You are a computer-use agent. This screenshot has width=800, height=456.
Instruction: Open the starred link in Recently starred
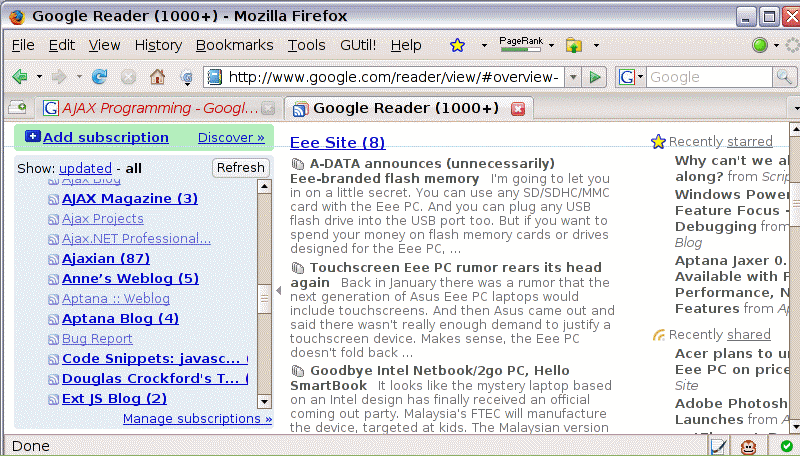tap(749, 141)
